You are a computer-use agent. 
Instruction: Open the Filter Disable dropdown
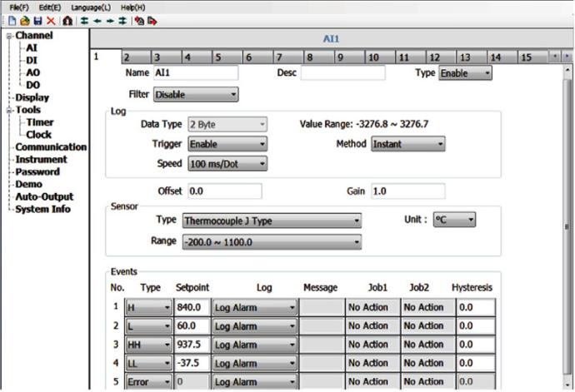[x=196, y=95]
